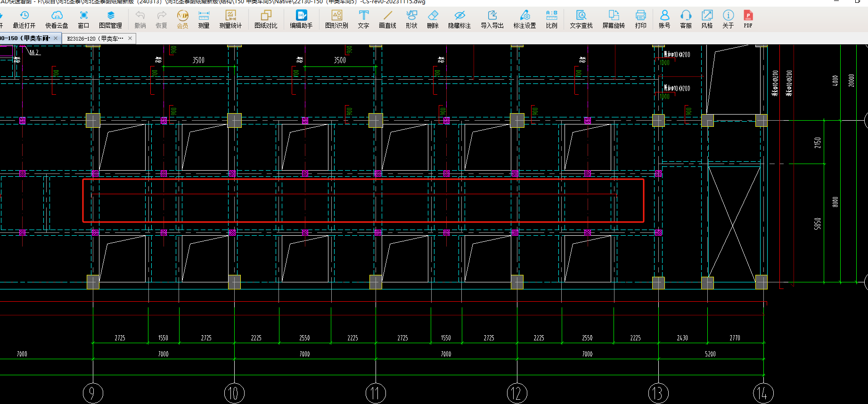Select the 删除 eraser tool

click(433, 19)
